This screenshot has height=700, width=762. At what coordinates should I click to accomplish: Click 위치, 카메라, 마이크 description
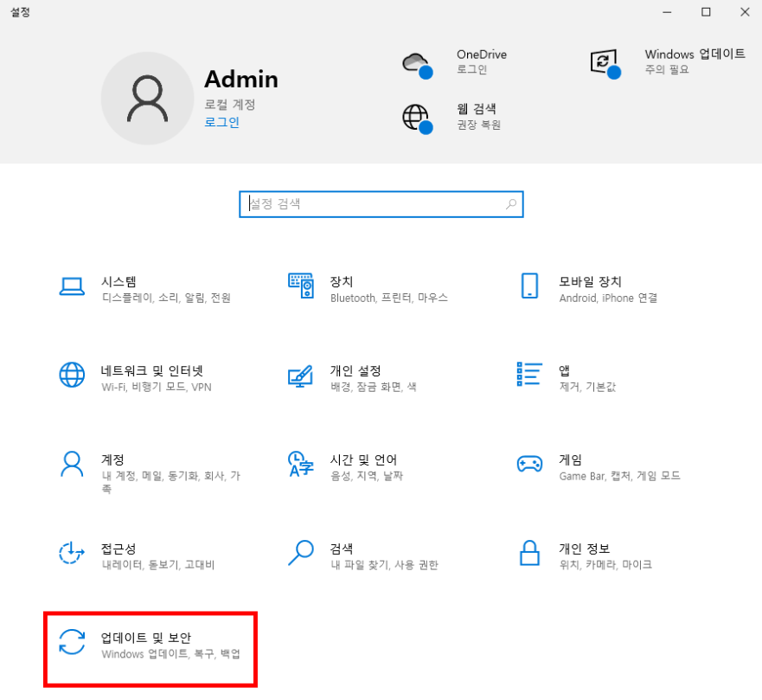(x=605, y=565)
